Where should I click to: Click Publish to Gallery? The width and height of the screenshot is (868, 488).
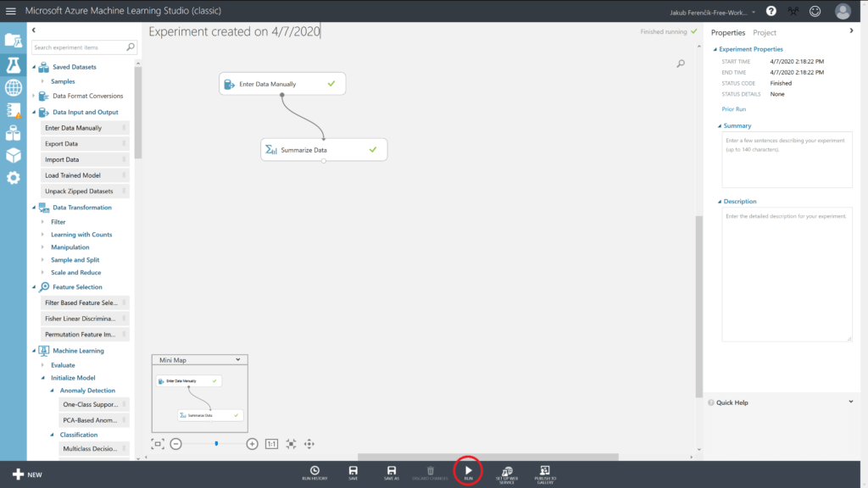[x=545, y=474]
